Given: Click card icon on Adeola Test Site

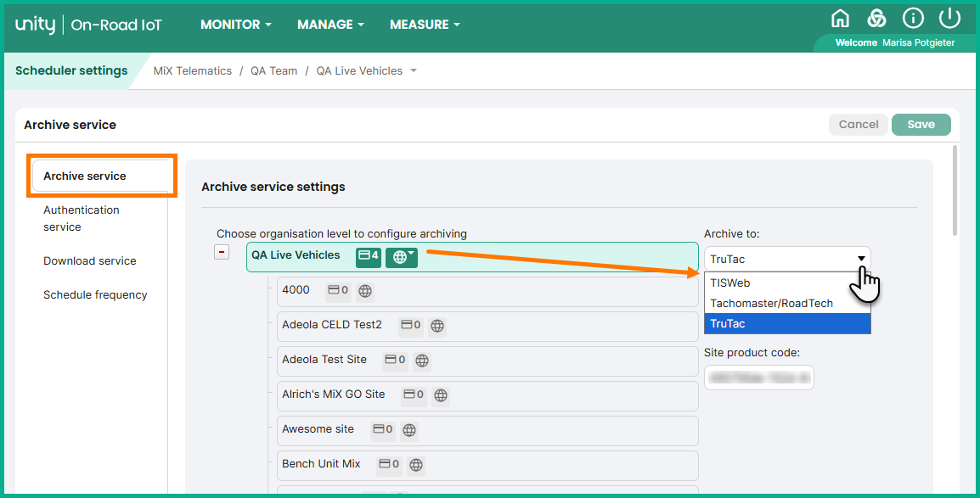Looking at the screenshot, I should coord(395,361).
